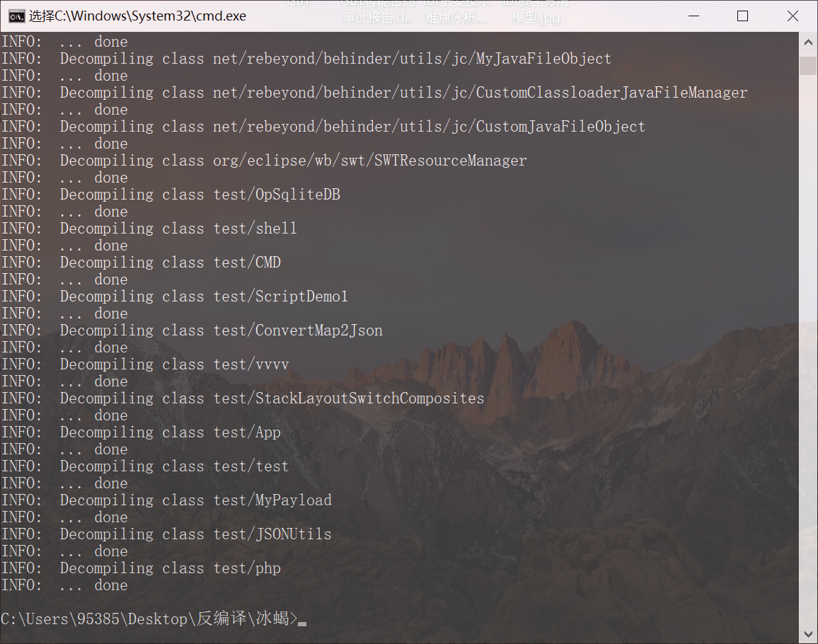
Task: Click the CustomClassloaderJavaFileManager line
Action: 374,93
